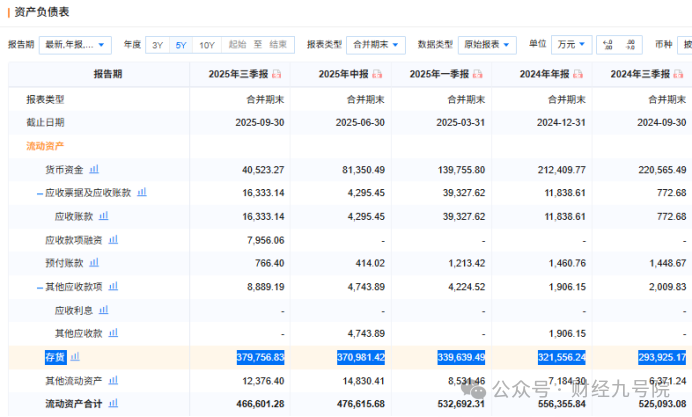Image resolution: width=692 pixels, height=417 pixels.
Task: Select the 存货 row label
Action: pyautogui.click(x=56, y=357)
